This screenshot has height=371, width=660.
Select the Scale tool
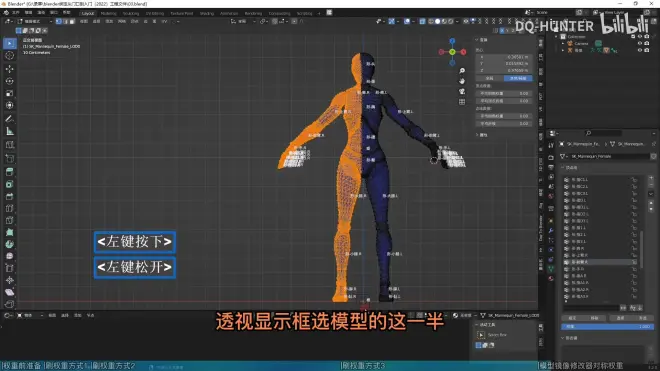(x=10, y=93)
